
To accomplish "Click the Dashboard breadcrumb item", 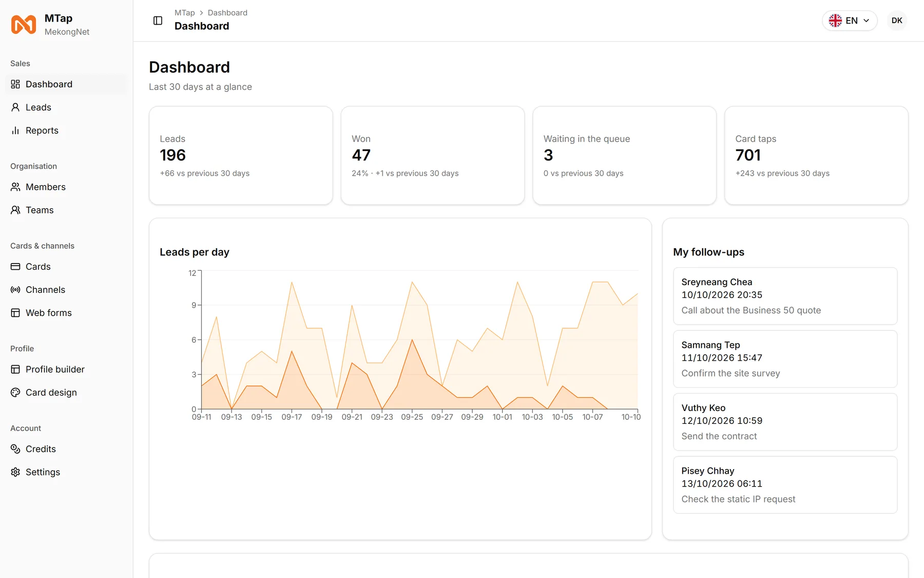I will tap(227, 13).
